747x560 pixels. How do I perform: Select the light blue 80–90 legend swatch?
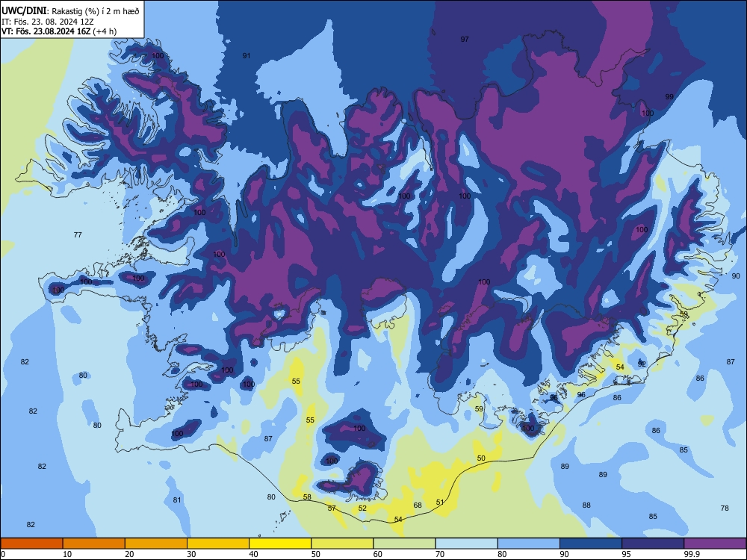tap(529, 544)
